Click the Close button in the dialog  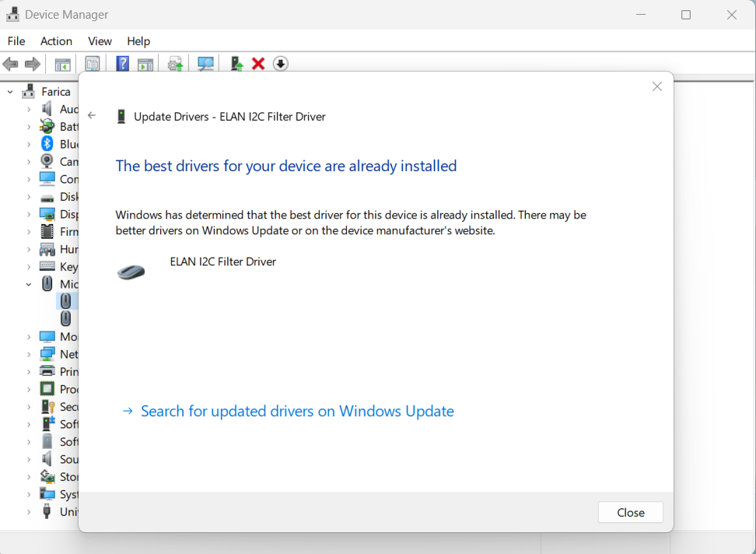point(630,513)
